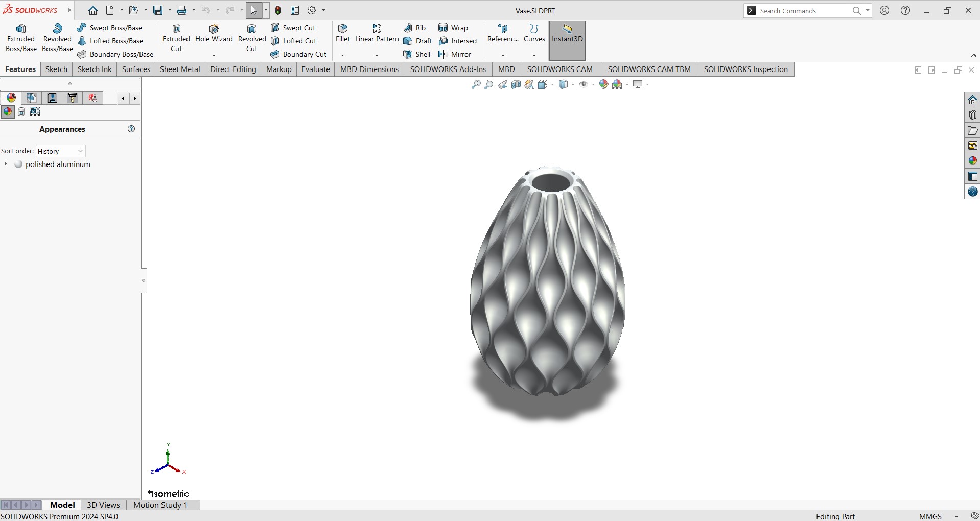The height and width of the screenshot is (521, 980).
Task: Expand the polished aluminum tree item
Action: pos(6,164)
